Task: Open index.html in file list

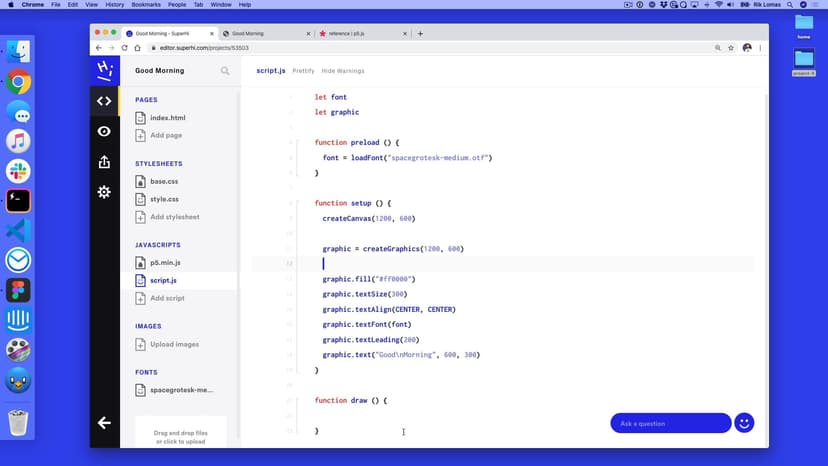Action: pyautogui.click(x=167, y=118)
